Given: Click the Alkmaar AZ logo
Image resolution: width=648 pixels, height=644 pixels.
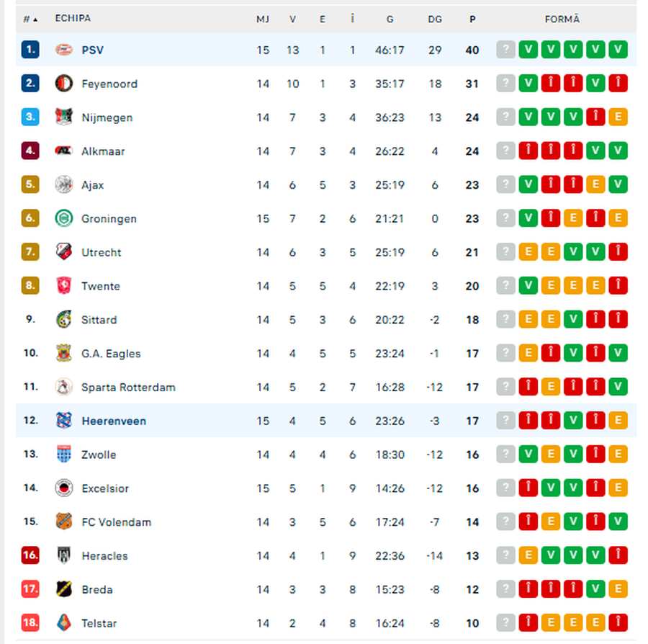Looking at the screenshot, I should [x=64, y=151].
